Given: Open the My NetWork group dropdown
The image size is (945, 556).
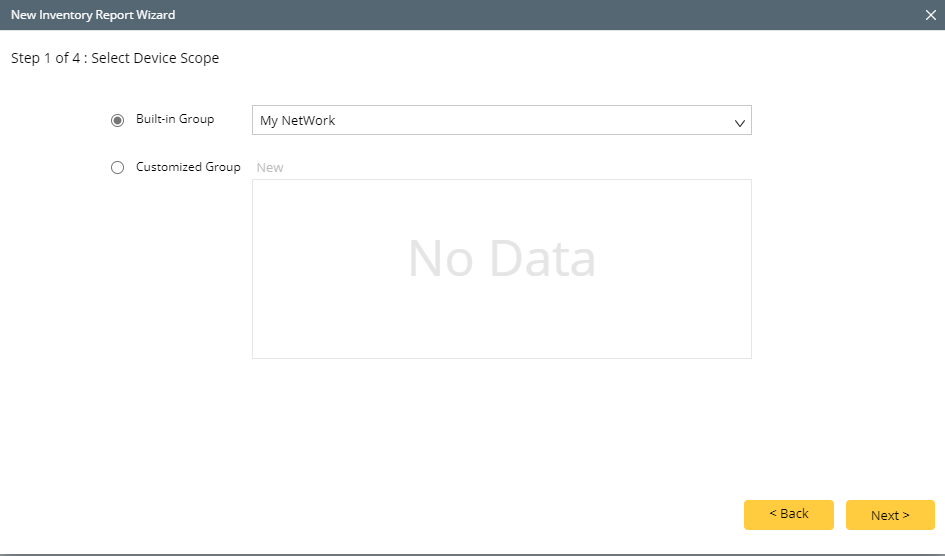Looking at the screenshot, I should (501, 121).
